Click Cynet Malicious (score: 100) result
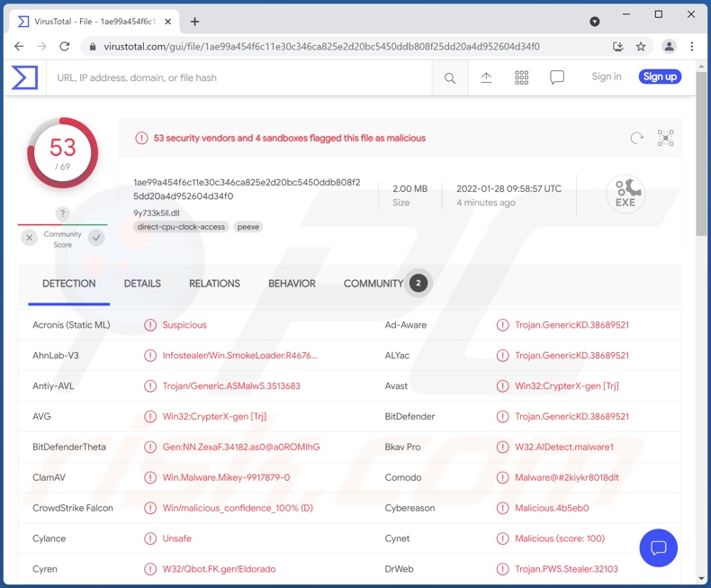 coord(560,538)
